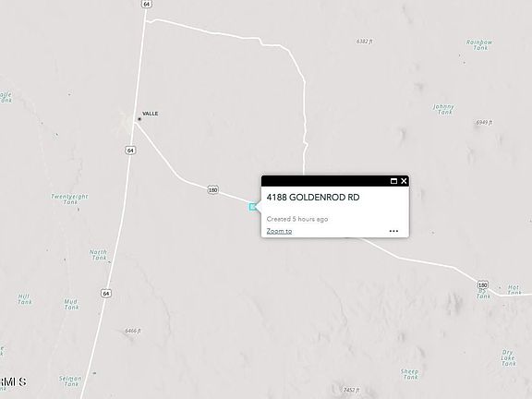Open the three-dot more options menu
This screenshot has width=532, height=399.
393,231
